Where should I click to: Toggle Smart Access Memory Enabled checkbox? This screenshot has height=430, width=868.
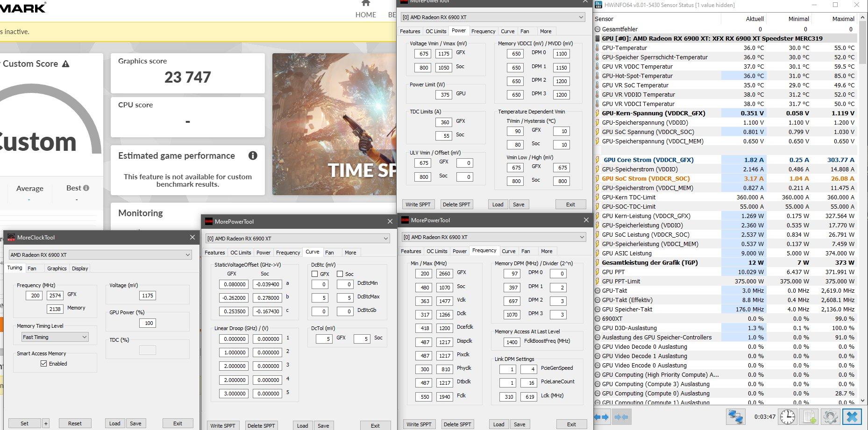[44, 364]
